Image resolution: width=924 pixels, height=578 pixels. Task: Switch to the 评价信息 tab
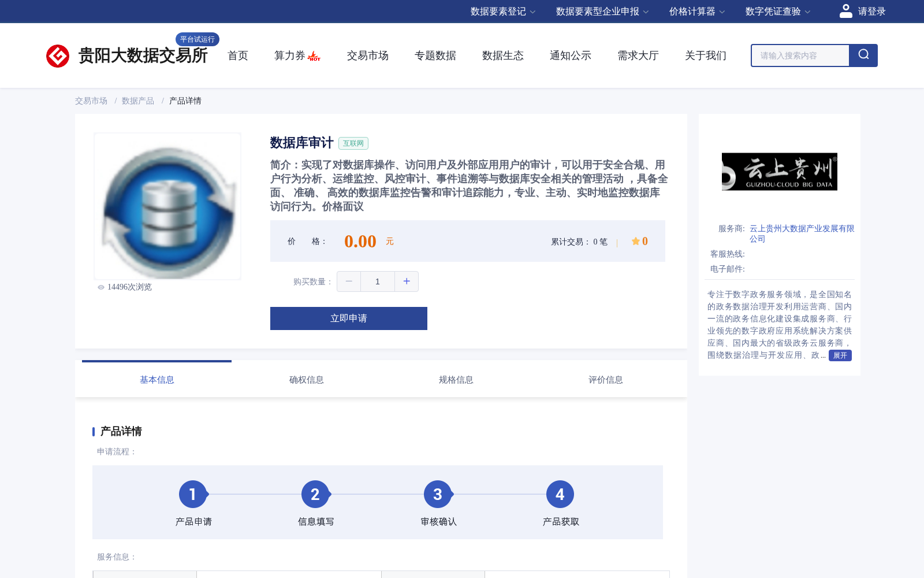tap(606, 380)
